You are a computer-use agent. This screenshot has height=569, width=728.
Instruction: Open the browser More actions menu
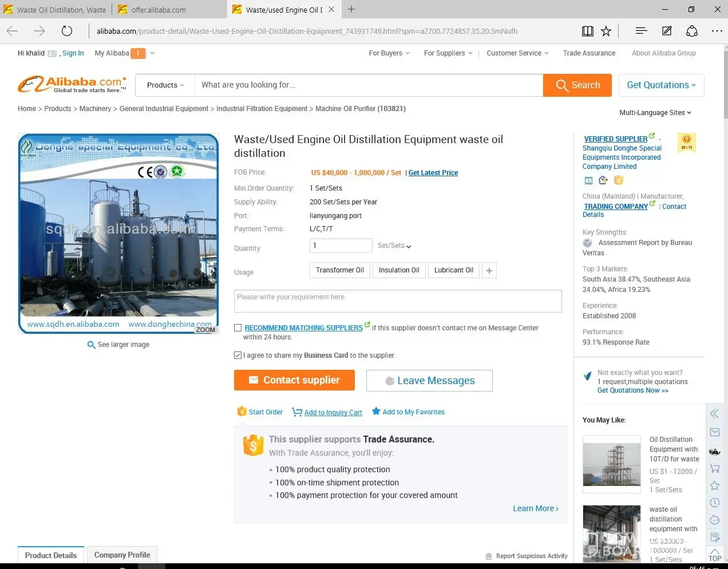(717, 31)
